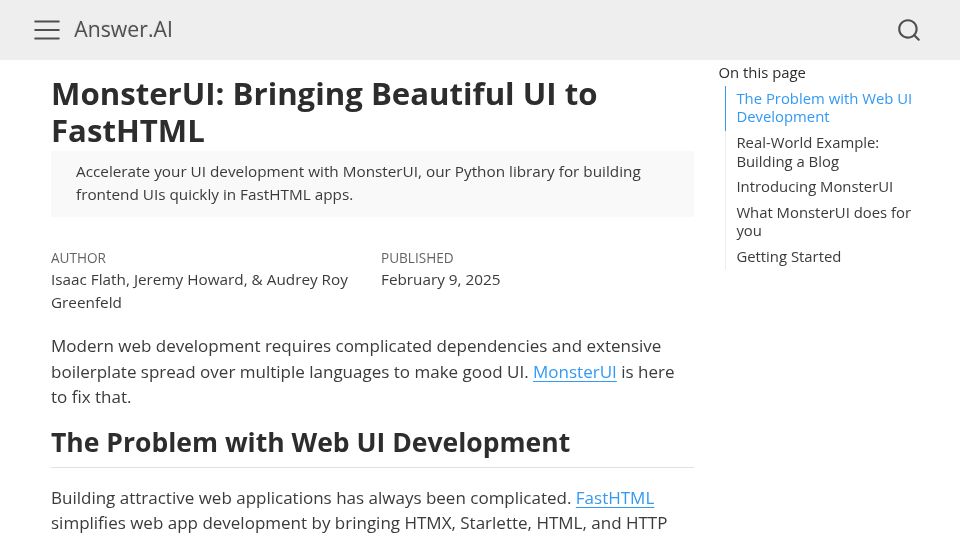Jump to Introducing MonsterUI section

(x=814, y=187)
